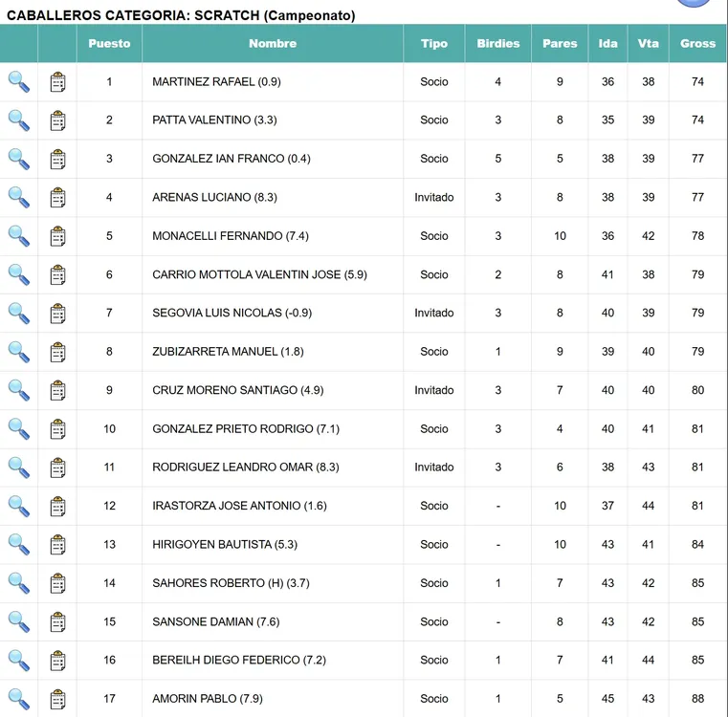Sort by Nombre column header

click(x=273, y=44)
